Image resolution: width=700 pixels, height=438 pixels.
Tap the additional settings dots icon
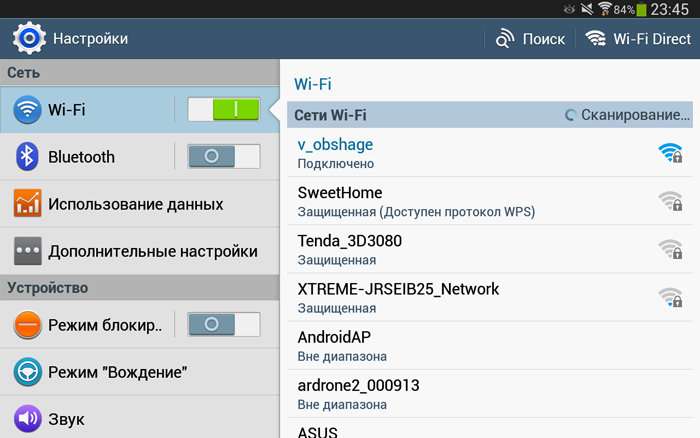(x=28, y=251)
